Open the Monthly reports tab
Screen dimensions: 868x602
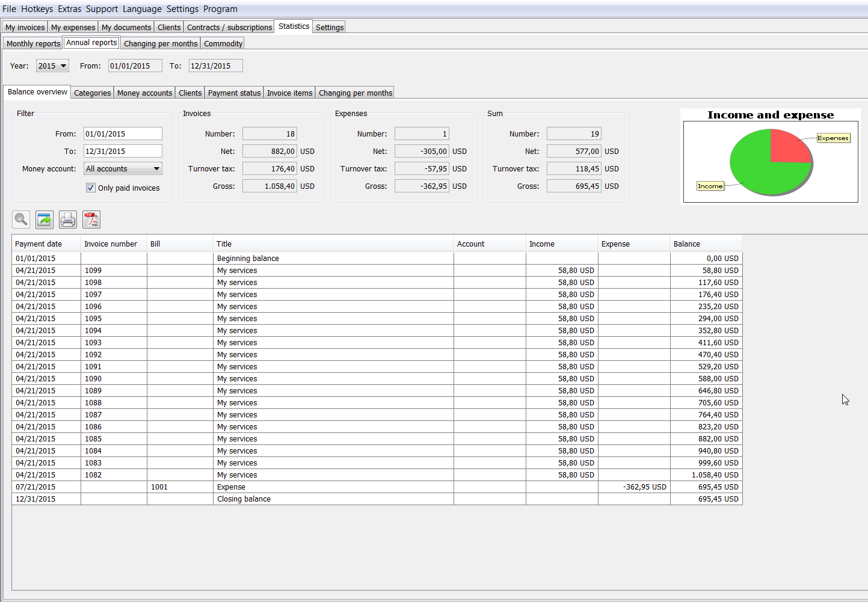pyautogui.click(x=34, y=44)
